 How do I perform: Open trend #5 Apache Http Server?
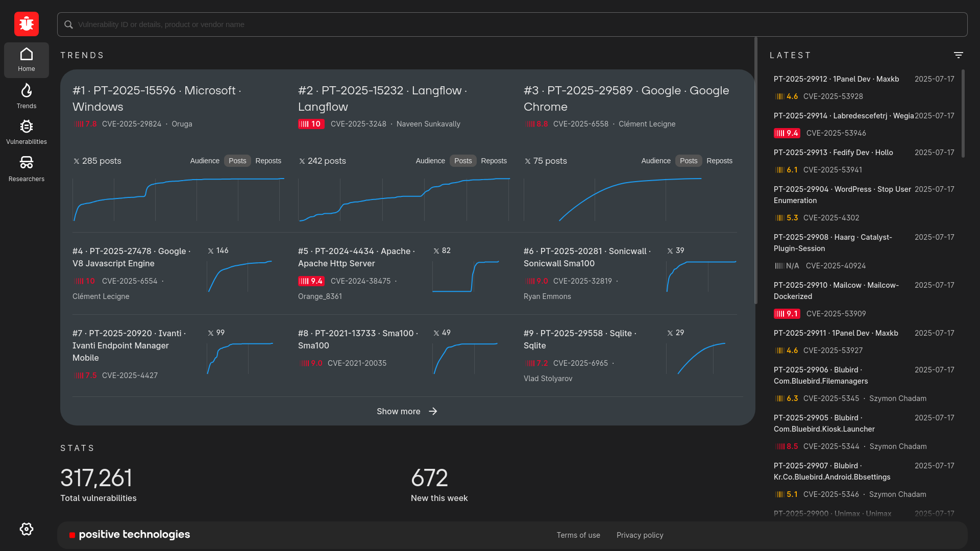click(357, 257)
